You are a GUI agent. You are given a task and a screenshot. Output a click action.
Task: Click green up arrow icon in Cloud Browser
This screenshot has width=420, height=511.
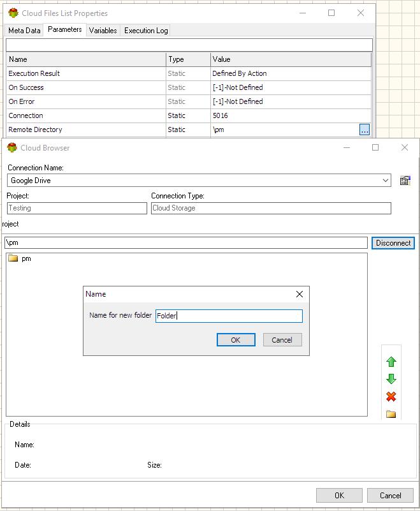pyautogui.click(x=391, y=362)
